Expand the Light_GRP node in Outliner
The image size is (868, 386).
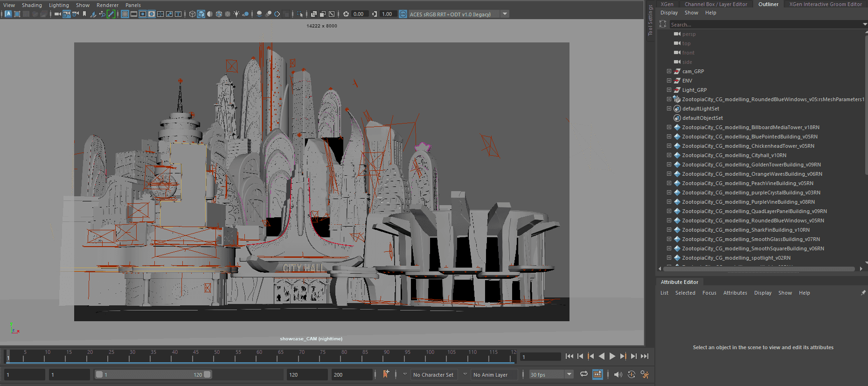point(669,90)
